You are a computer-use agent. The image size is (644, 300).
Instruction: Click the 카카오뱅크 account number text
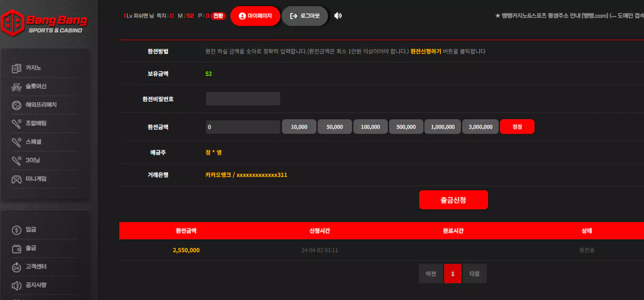[246, 175]
